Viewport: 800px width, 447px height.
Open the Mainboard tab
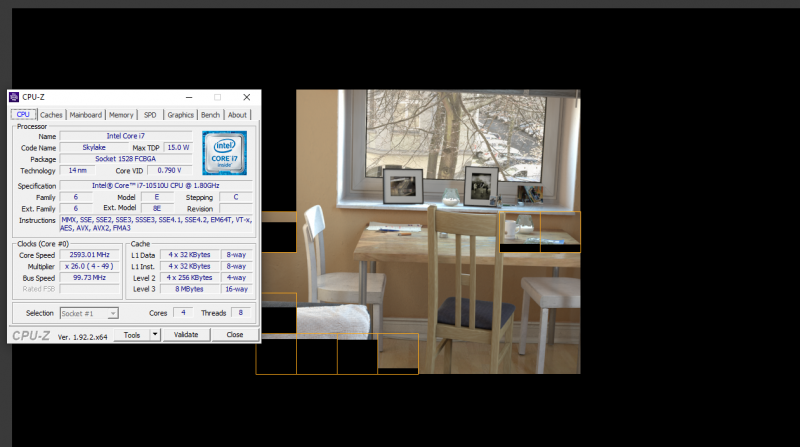click(86, 115)
